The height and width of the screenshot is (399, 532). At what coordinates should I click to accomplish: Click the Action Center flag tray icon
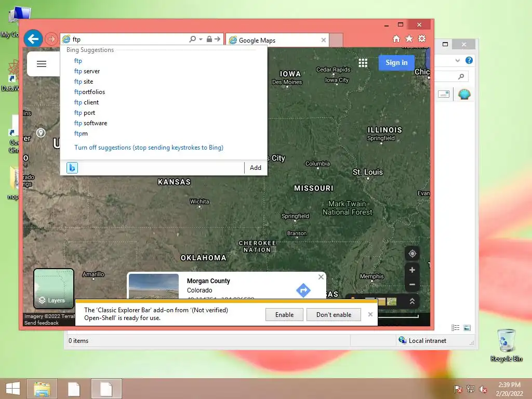458,389
